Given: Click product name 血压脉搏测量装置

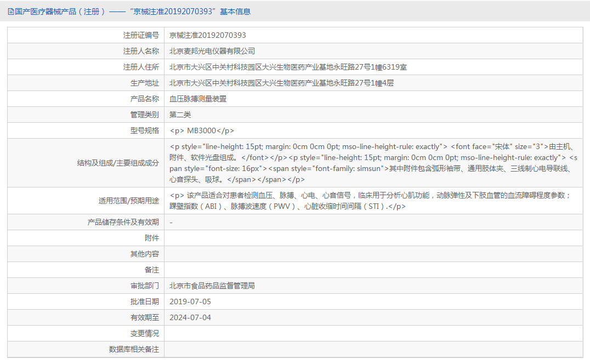Looking at the screenshot, I should tap(198, 99).
